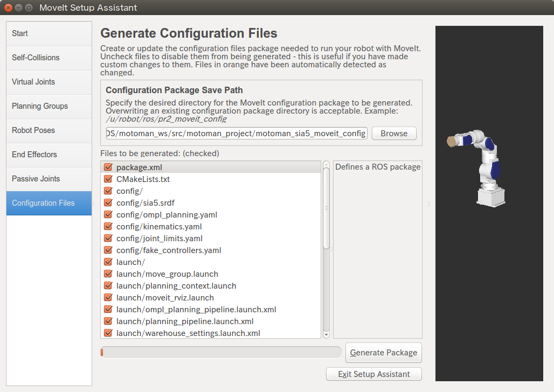Image resolution: width=554 pixels, height=392 pixels.
Task: Select launch/move_group.launch row text
Action: [167, 274]
